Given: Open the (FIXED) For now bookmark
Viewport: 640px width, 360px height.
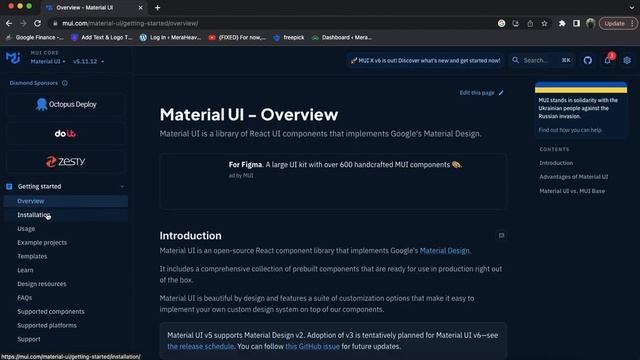Looking at the screenshot, I should pyautogui.click(x=237, y=37).
